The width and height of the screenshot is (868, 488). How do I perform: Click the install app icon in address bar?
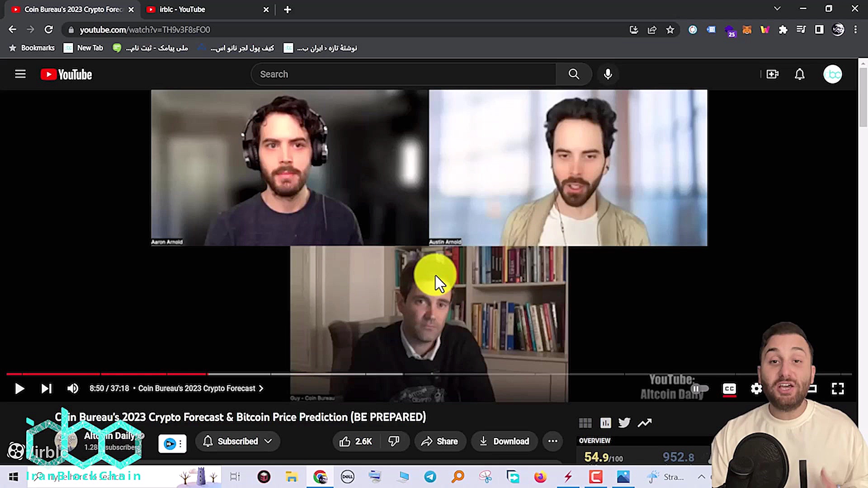[x=634, y=30]
